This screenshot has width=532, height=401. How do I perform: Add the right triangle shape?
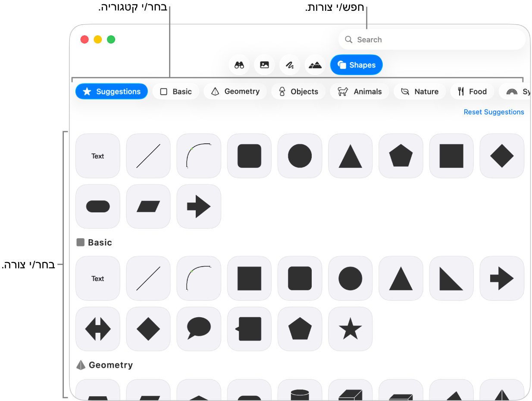pyautogui.click(x=451, y=278)
